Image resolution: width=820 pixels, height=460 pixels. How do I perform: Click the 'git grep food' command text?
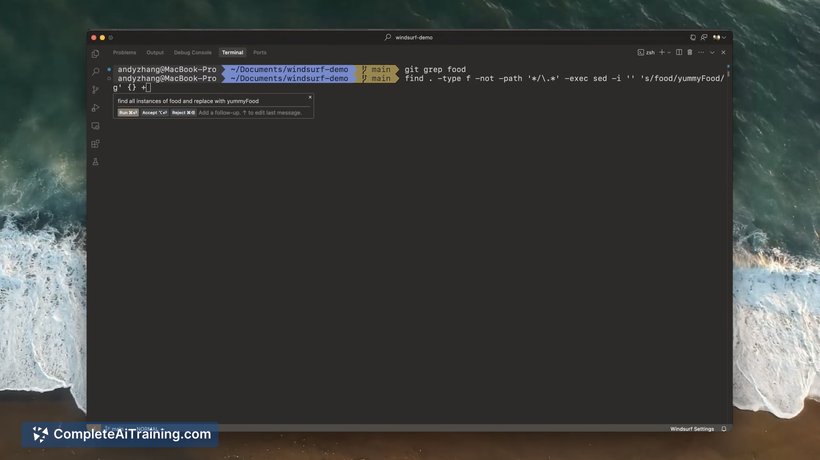point(435,69)
